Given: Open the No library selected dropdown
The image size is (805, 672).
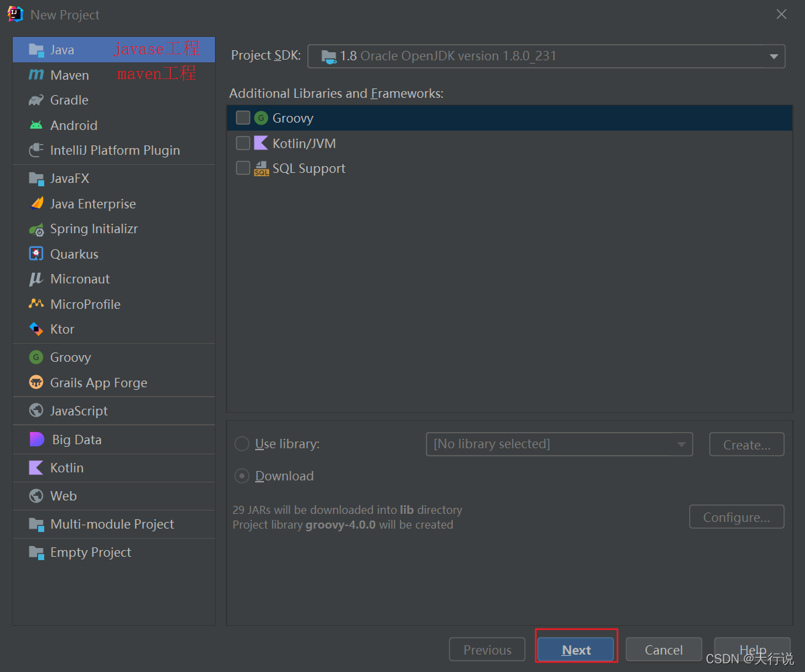Looking at the screenshot, I should pyautogui.click(x=559, y=444).
